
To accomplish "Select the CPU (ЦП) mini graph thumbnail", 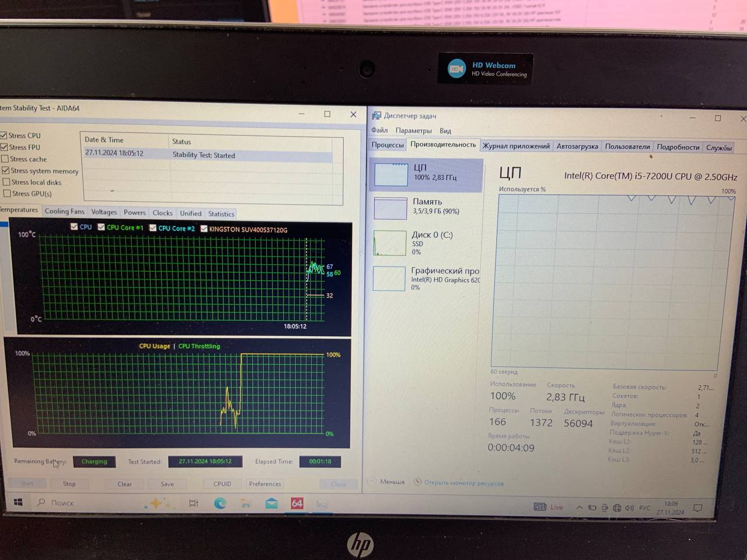I will [390, 174].
